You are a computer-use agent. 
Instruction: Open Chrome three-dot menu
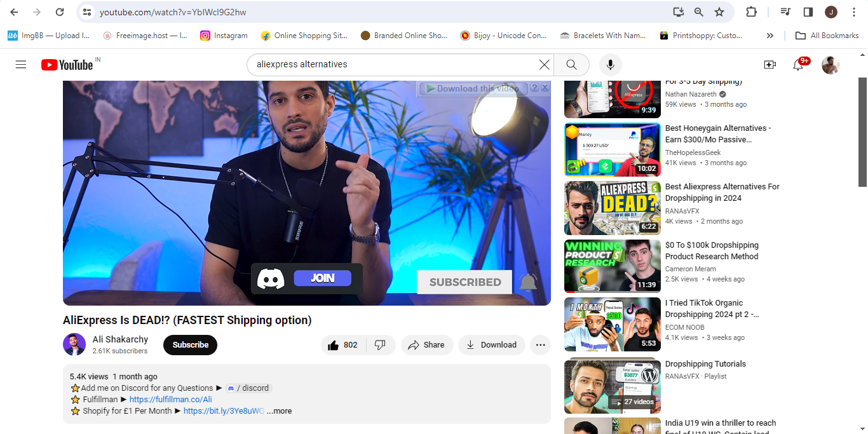(x=853, y=12)
